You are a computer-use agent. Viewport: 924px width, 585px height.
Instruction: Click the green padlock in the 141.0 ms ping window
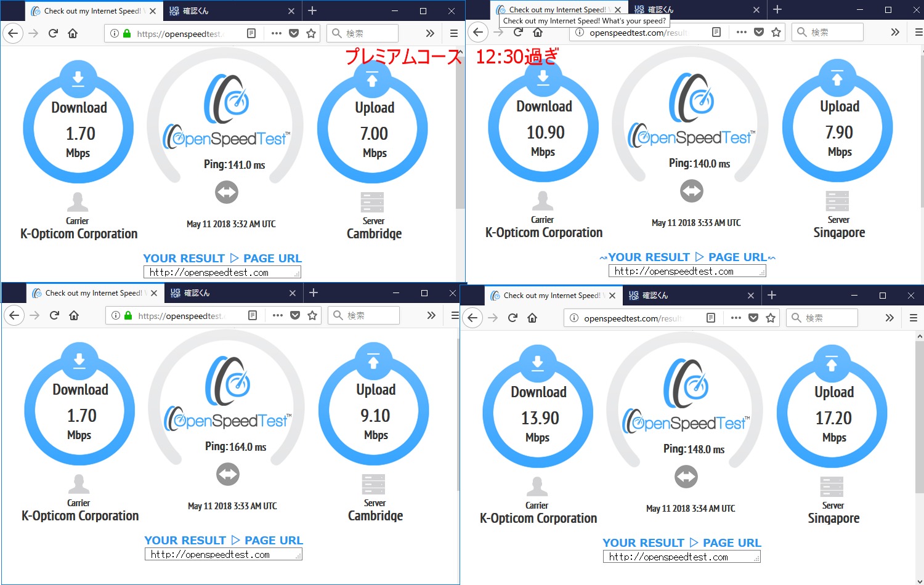pos(127,33)
